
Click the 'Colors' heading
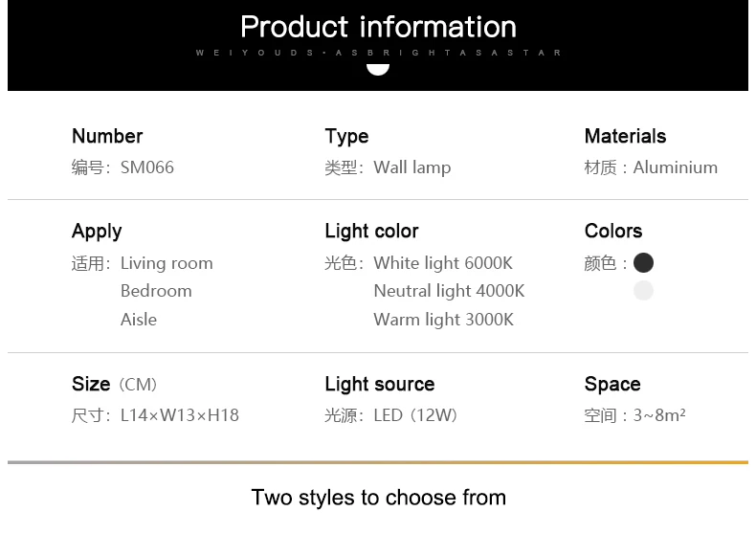tap(613, 231)
